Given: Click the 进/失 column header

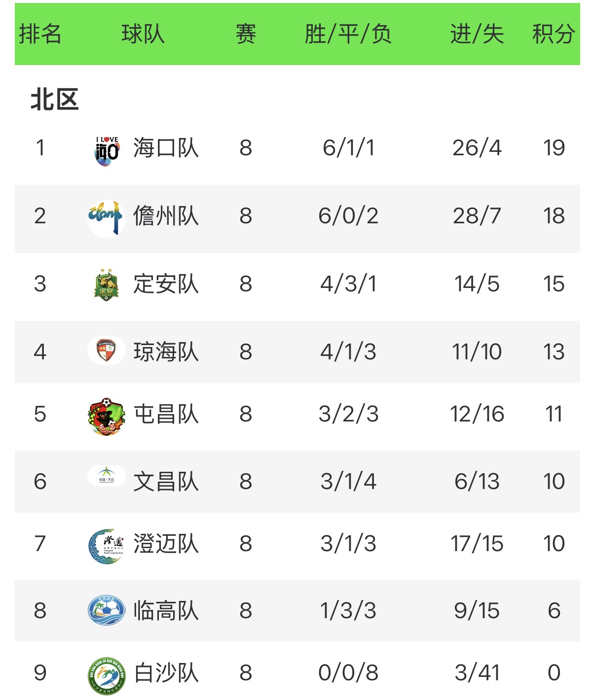Looking at the screenshot, I should coord(477,35).
